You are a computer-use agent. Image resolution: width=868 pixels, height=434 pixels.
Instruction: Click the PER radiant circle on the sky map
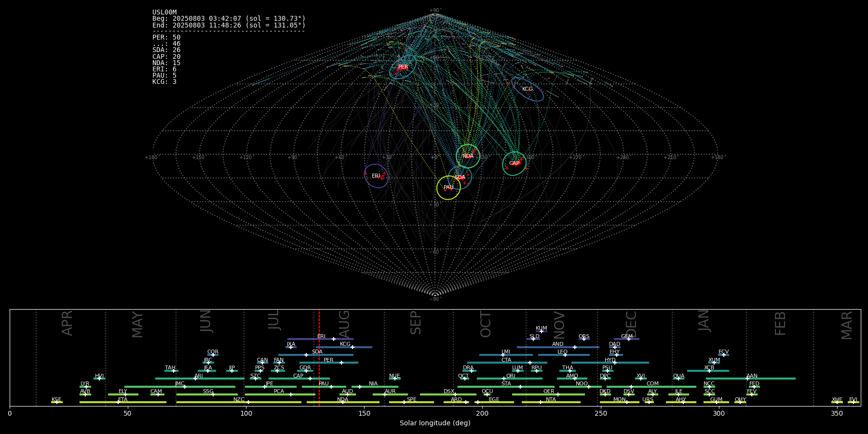[403, 67]
